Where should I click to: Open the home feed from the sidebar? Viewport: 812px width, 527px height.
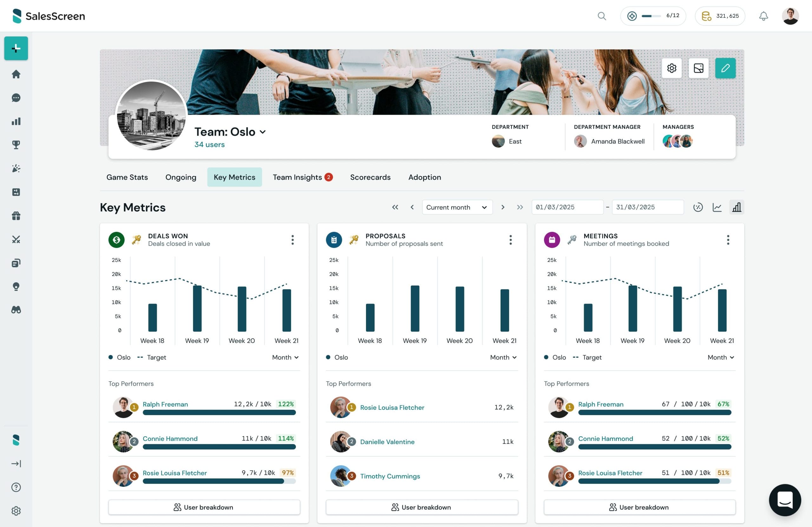(16, 74)
